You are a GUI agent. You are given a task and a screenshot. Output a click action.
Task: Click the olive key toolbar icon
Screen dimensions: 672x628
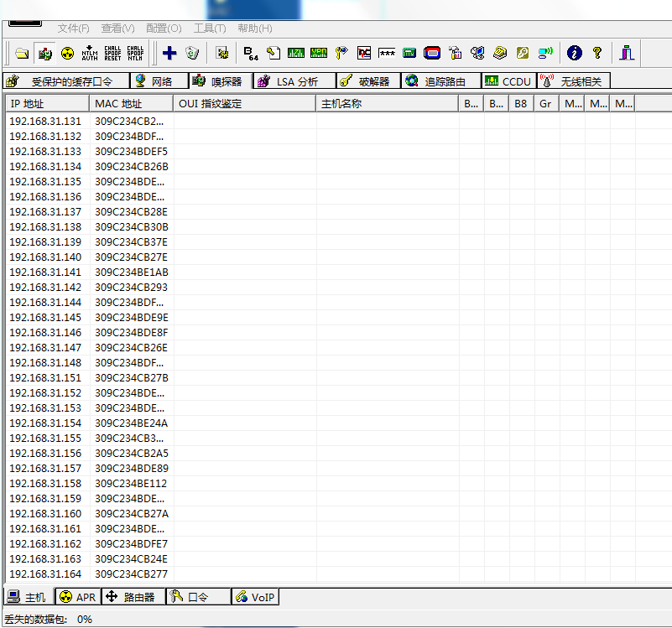point(523,53)
